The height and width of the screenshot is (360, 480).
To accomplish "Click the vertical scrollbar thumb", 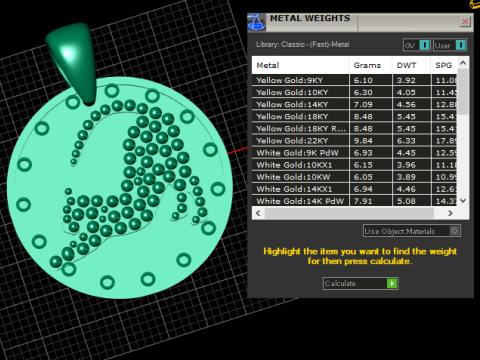I will coord(463,92).
